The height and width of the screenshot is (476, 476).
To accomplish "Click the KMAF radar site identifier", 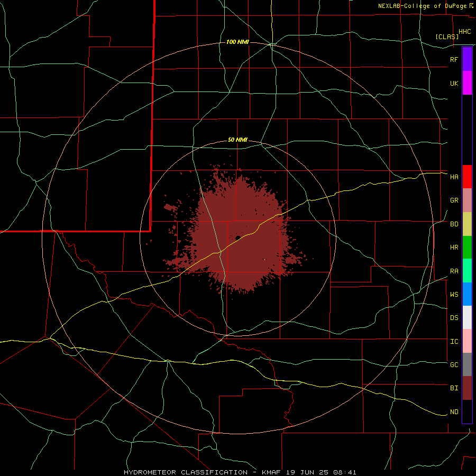I will click(x=271, y=472).
